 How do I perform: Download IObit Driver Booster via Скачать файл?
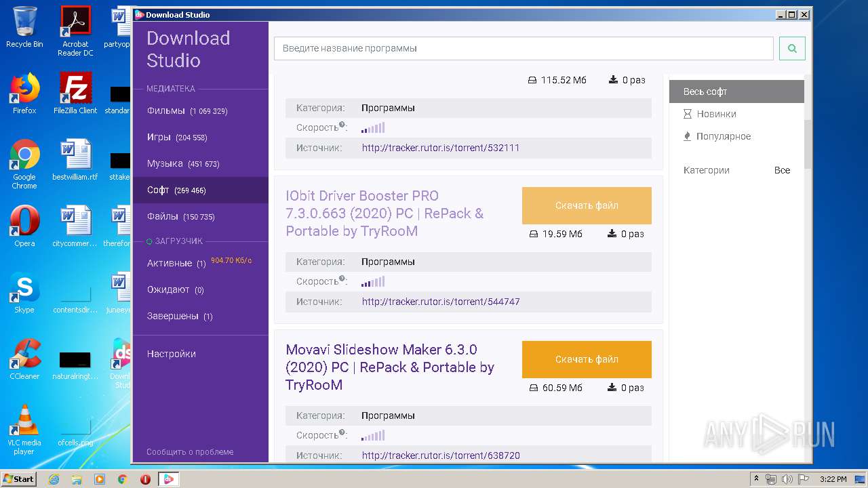pos(587,205)
